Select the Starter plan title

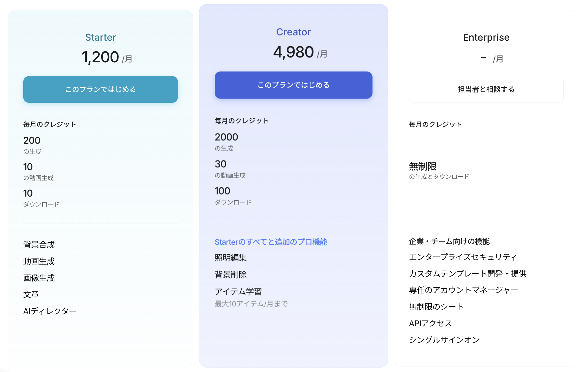100,37
